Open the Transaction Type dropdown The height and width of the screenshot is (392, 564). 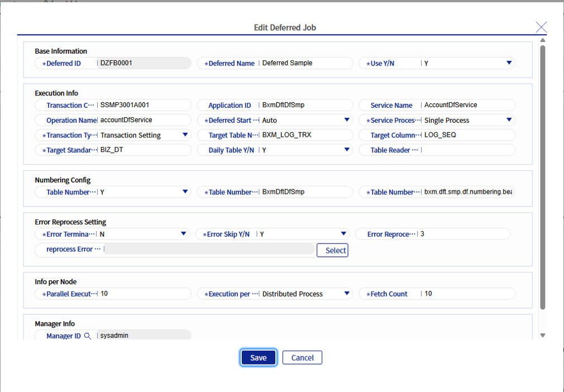pos(185,135)
